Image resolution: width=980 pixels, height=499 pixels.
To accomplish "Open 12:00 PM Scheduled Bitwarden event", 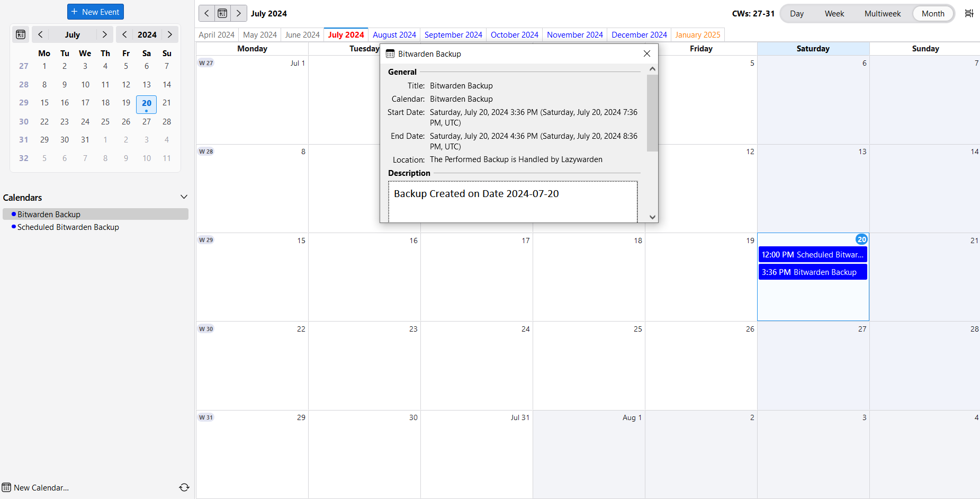I will (x=813, y=254).
